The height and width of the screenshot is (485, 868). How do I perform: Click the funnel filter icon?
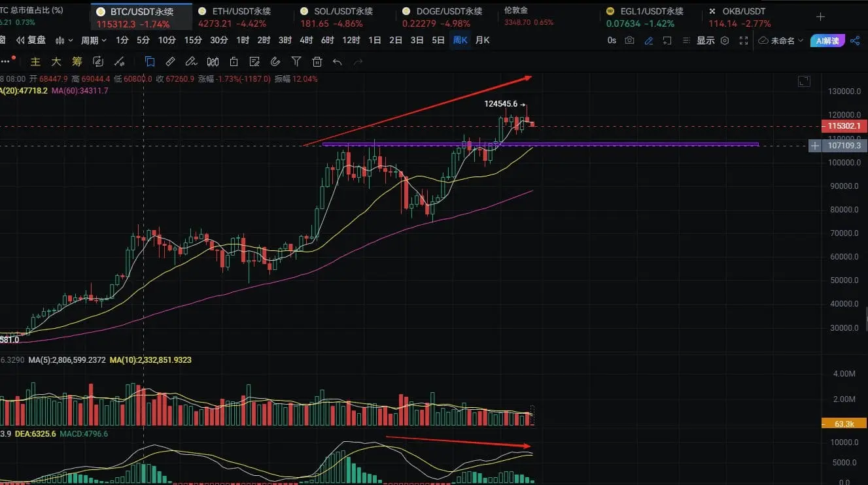click(x=296, y=61)
